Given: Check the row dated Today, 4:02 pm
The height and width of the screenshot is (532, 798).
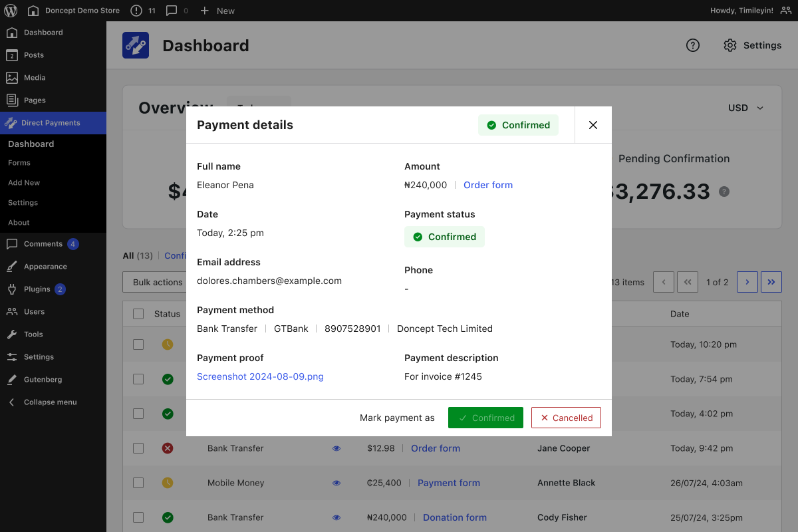Looking at the screenshot, I should coord(138,414).
